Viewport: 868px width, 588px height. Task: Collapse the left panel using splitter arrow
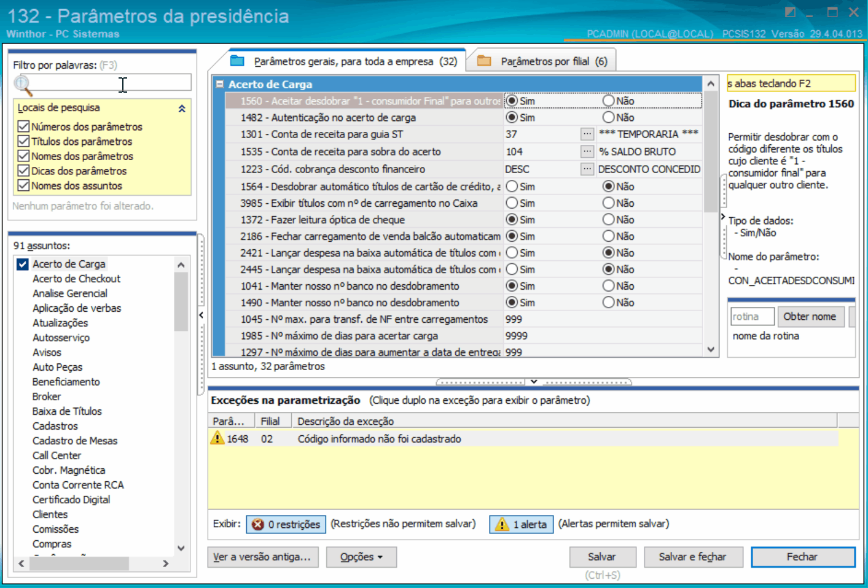pos(201,315)
